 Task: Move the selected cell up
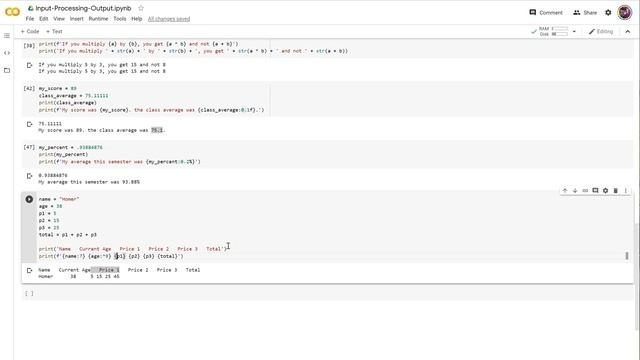click(x=565, y=191)
